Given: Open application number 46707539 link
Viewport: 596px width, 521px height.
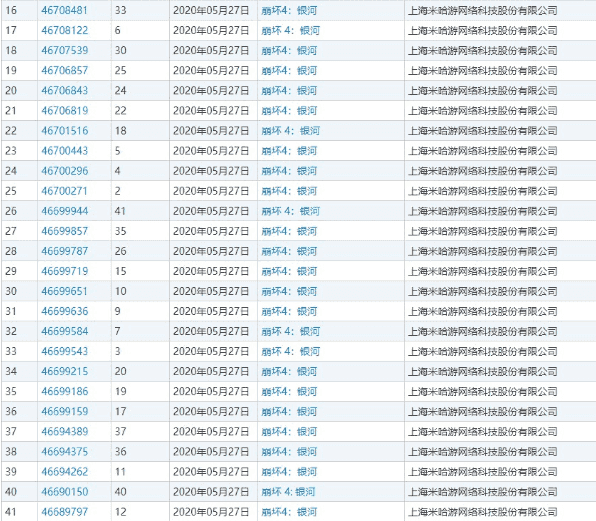Looking at the screenshot, I should pos(65,51).
